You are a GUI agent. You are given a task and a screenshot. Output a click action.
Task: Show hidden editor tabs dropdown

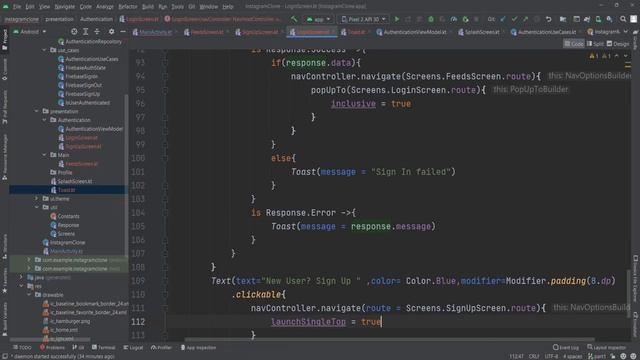(x=625, y=31)
